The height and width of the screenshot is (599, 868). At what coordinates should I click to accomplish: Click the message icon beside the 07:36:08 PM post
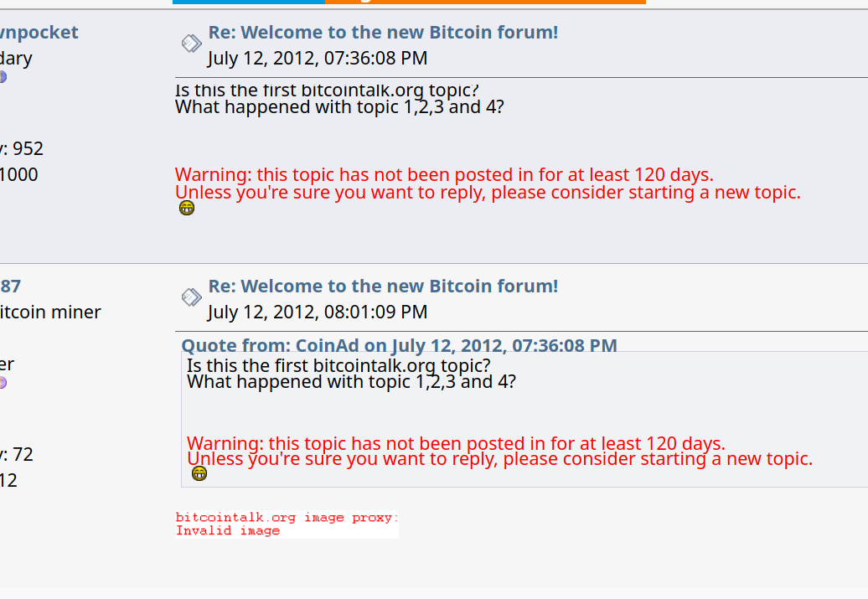pos(192,44)
